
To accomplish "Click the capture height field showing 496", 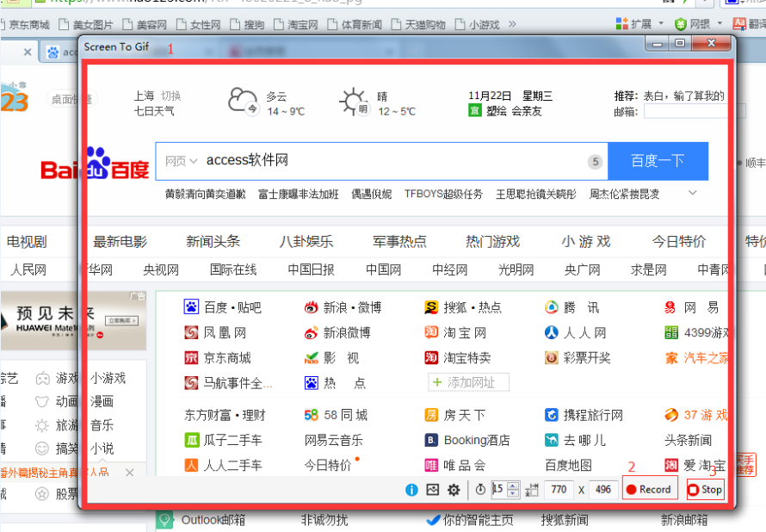I will [602, 490].
